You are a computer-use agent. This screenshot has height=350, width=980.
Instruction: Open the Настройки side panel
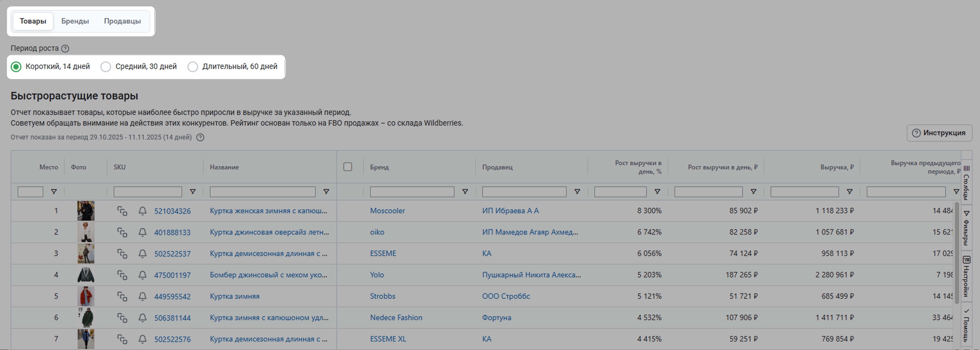[966, 276]
